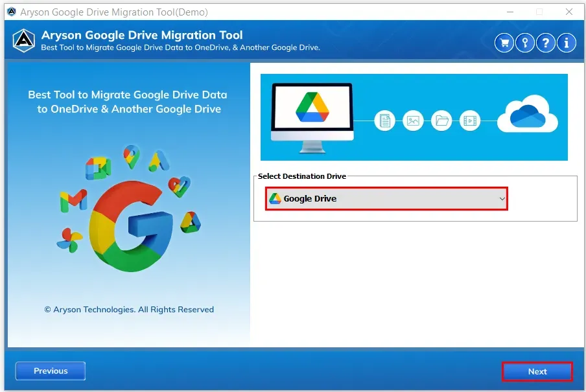Click the dropdown chevron arrow
The height and width of the screenshot is (392, 586).
pos(502,199)
